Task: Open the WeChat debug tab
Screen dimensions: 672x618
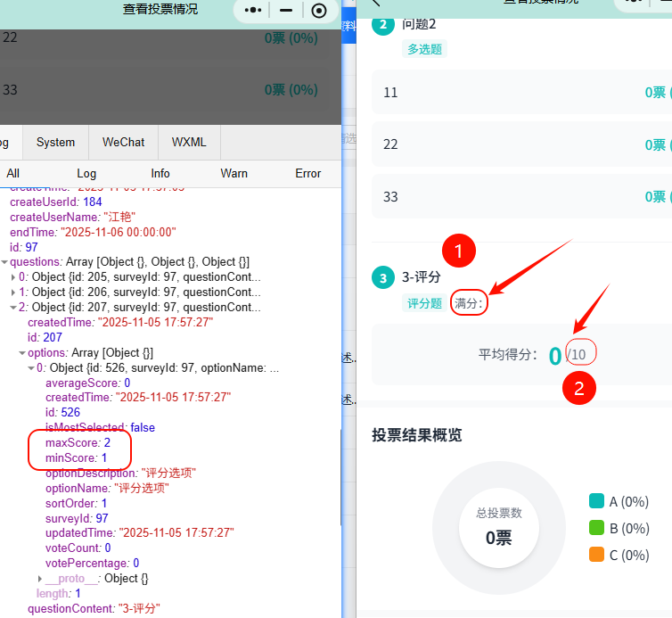Action: pyautogui.click(x=123, y=142)
